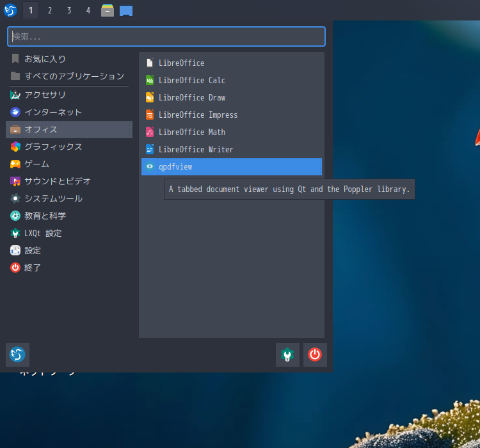Select the ゲーム category
The height and width of the screenshot is (448, 480).
click(69, 164)
